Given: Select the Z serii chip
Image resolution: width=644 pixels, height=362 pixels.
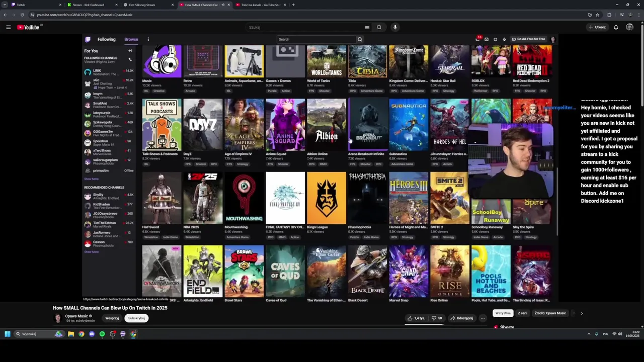Looking at the screenshot, I should coord(523,313).
